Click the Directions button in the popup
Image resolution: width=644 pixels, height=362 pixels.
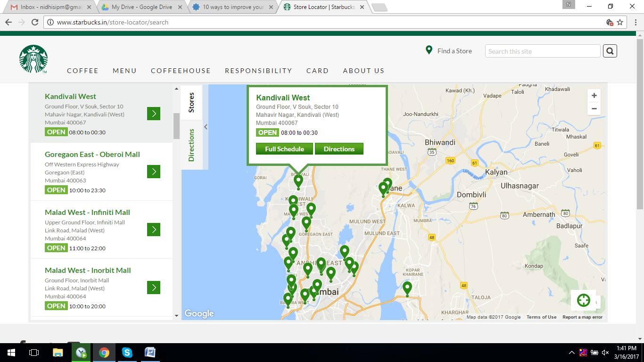pyautogui.click(x=339, y=149)
